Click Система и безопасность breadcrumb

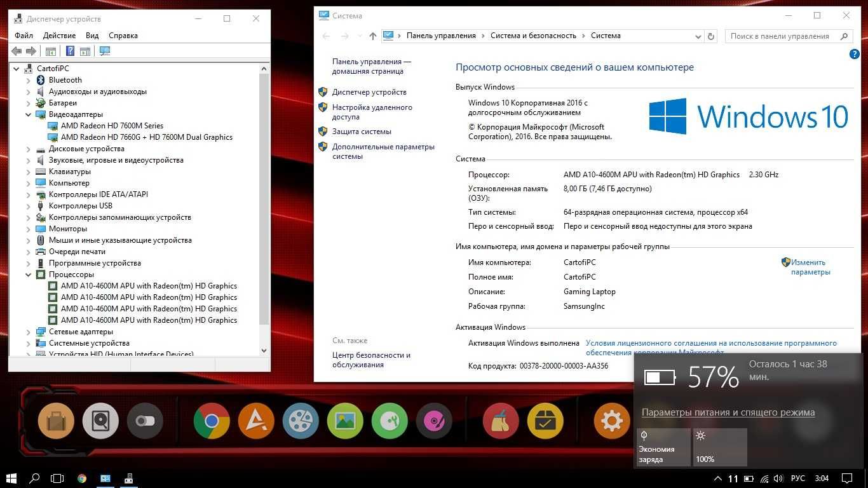(x=533, y=36)
